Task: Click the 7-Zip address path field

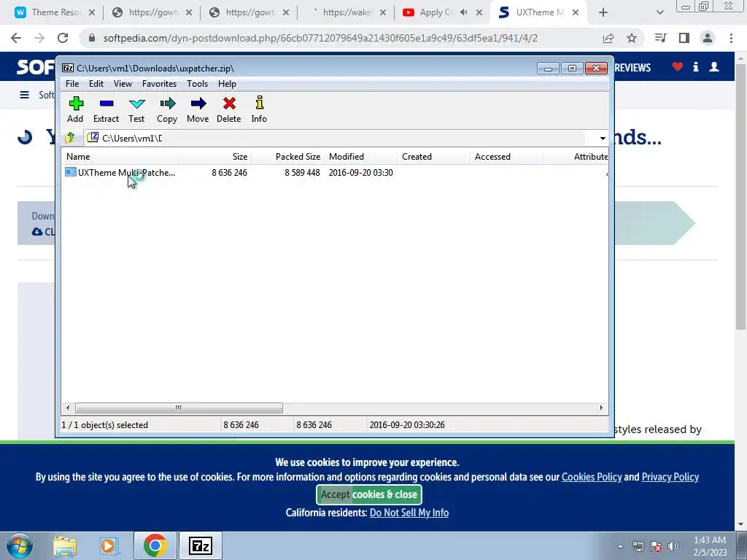Action: point(340,138)
